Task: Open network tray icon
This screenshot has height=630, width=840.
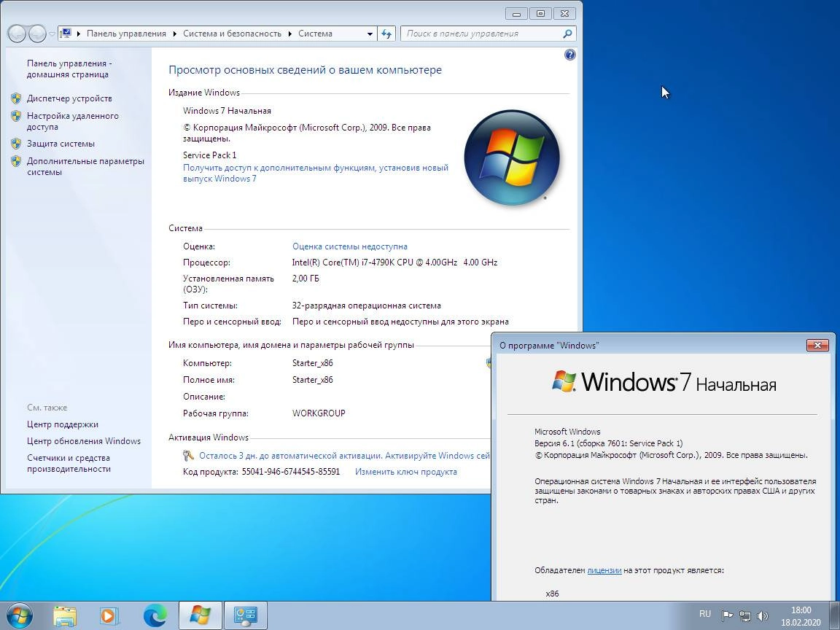Action: (x=744, y=615)
